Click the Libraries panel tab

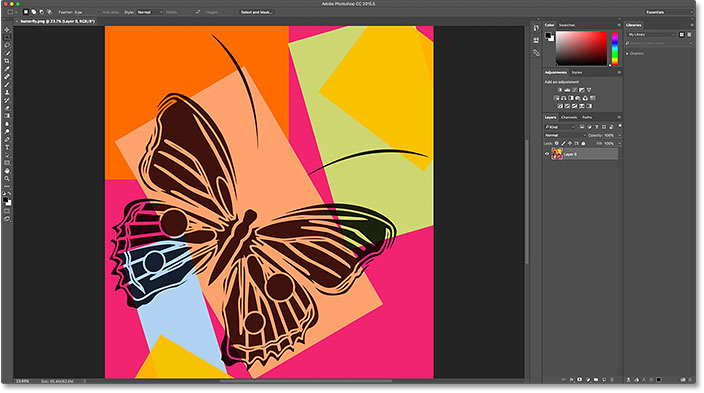pyautogui.click(x=634, y=25)
